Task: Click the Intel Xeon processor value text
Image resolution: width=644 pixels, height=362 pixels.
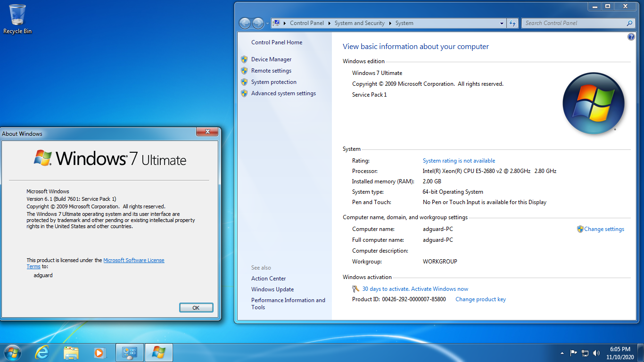Action: click(x=489, y=171)
